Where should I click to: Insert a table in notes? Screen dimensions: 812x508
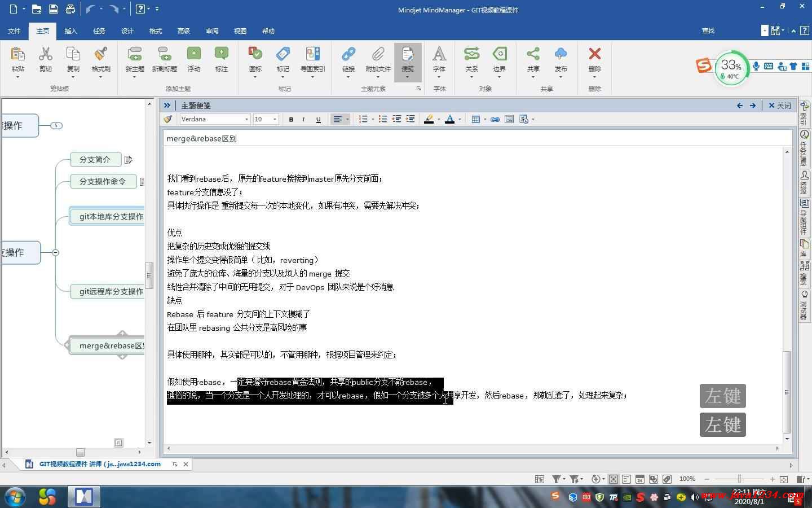tap(475, 119)
